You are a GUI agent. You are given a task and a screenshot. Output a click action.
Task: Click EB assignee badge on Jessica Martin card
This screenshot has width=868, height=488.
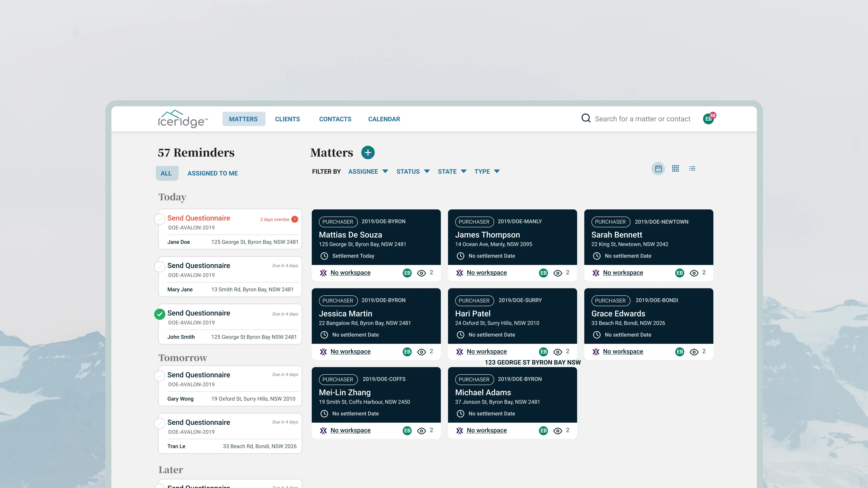coord(407,352)
